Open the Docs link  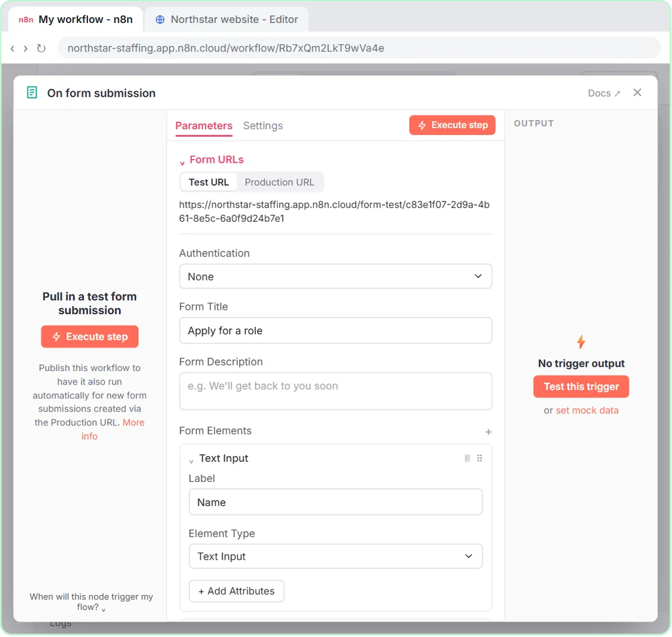(x=604, y=93)
